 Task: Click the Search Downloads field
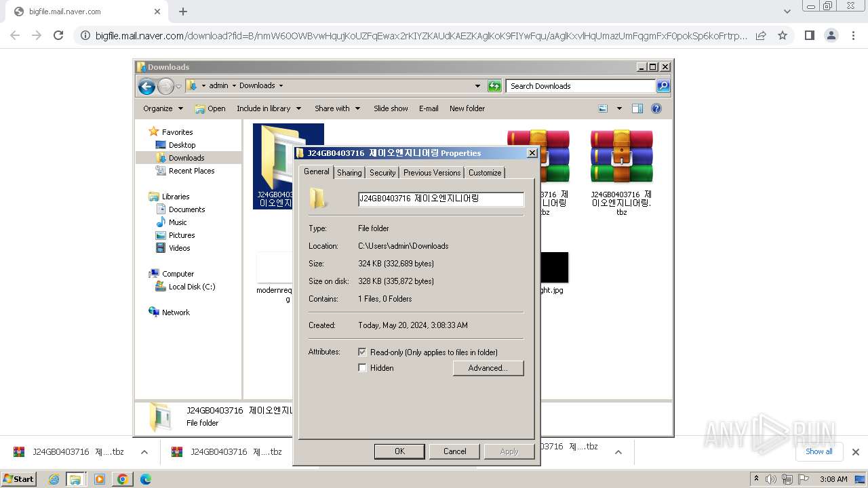580,86
